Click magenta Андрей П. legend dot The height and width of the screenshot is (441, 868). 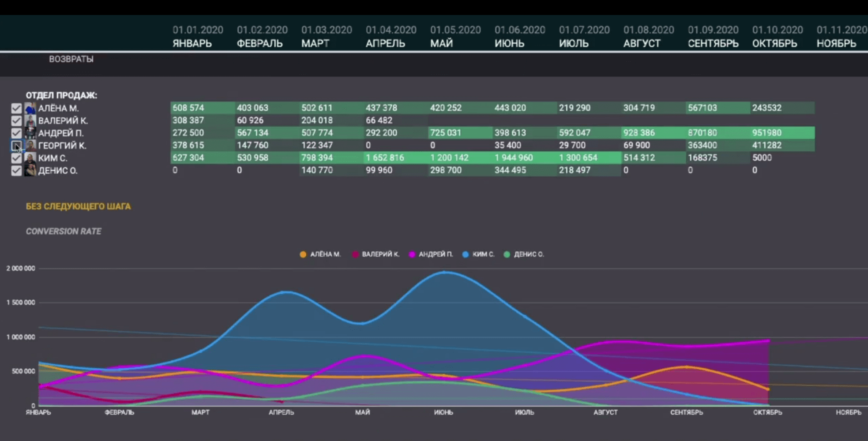(412, 254)
